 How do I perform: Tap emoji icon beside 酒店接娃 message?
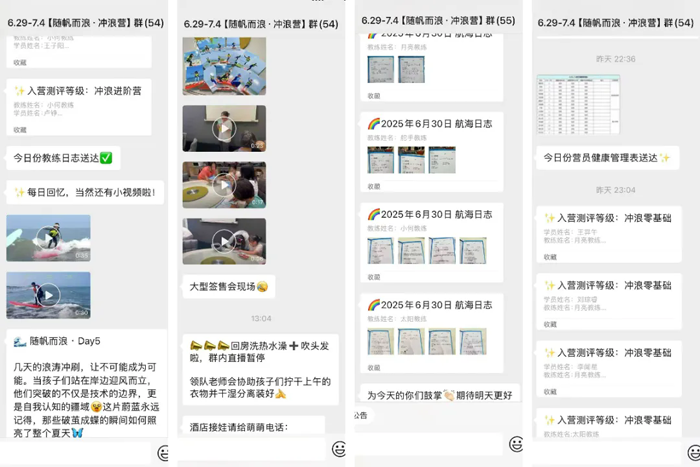tap(339, 449)
